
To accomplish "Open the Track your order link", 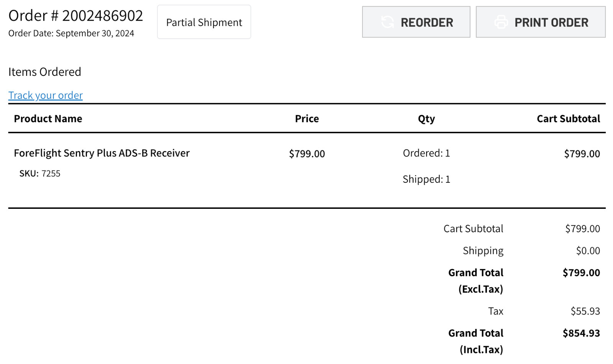I will click(x=46, y=95).
